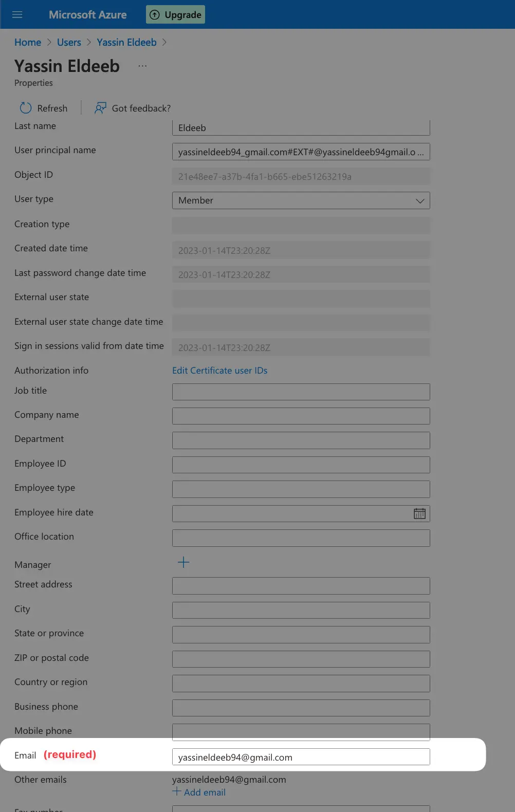Select the Company name text box

point(301,416)
